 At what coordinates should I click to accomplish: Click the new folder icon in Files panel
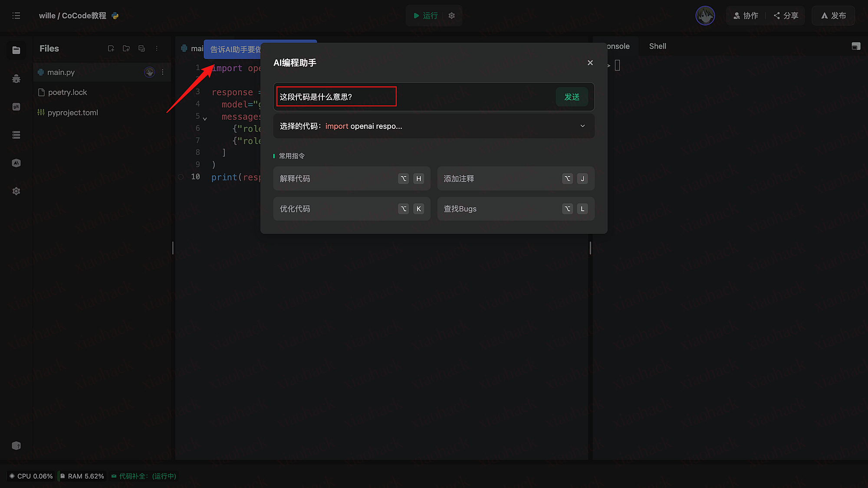(126, 49)
